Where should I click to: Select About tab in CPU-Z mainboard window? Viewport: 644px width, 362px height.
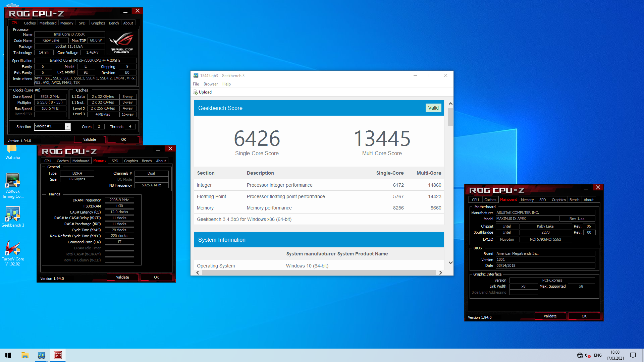tap(589, 200)
